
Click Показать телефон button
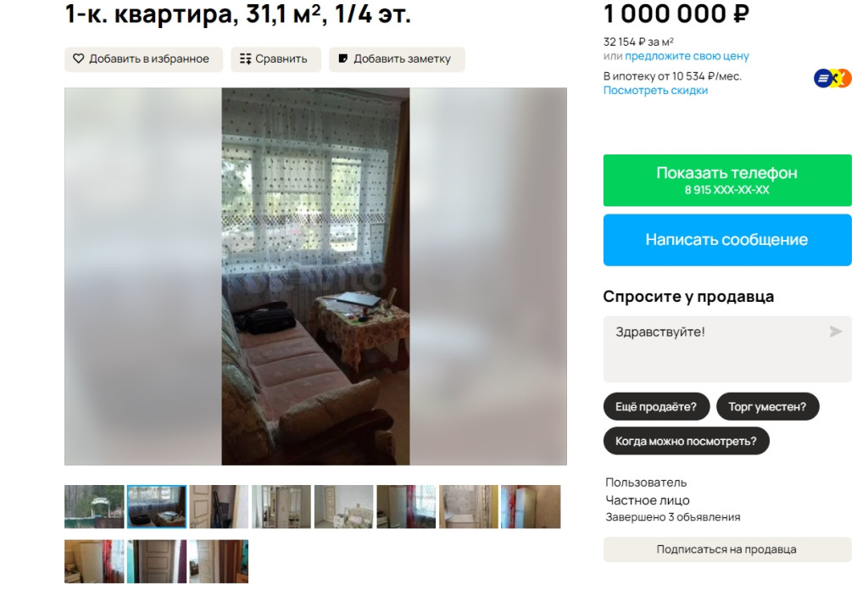pyautogui.click(x=727, y=181)
